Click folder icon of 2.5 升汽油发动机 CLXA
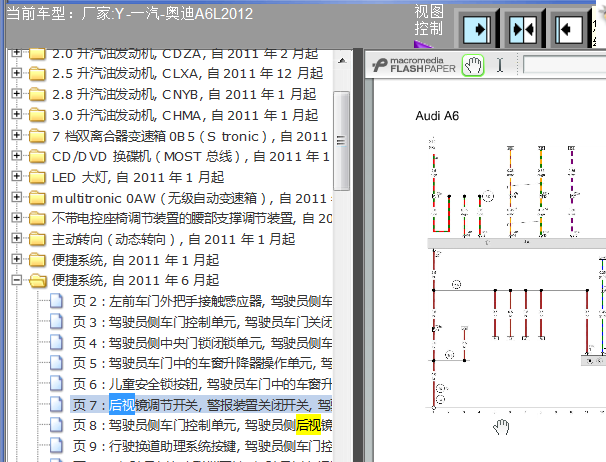Viewport: 606px width, 462px height. [x=37, y=73]
